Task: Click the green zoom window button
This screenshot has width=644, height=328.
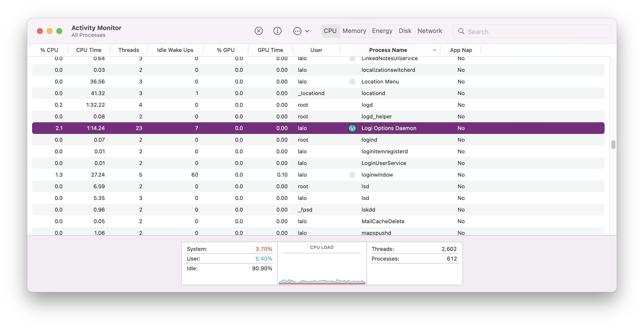Action: coord(59,31)
